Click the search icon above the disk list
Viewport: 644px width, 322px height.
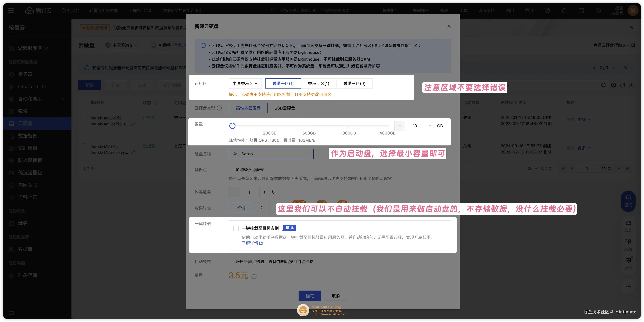coord(603,85)
